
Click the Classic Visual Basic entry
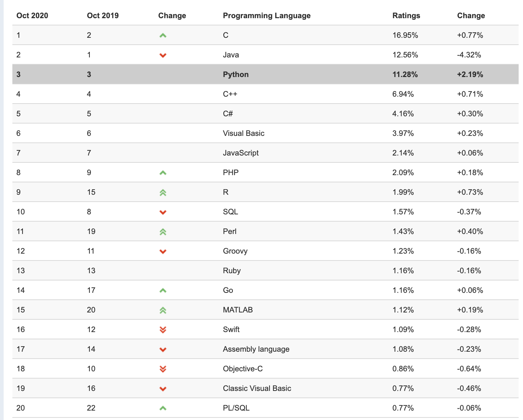[257, 388]
